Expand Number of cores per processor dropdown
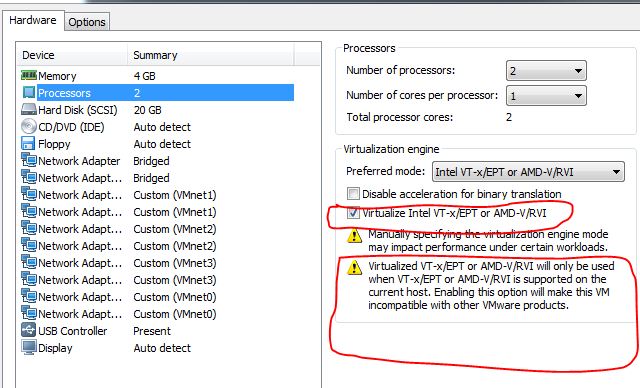This screenshot has width=640, height=388. click(546, 96)
